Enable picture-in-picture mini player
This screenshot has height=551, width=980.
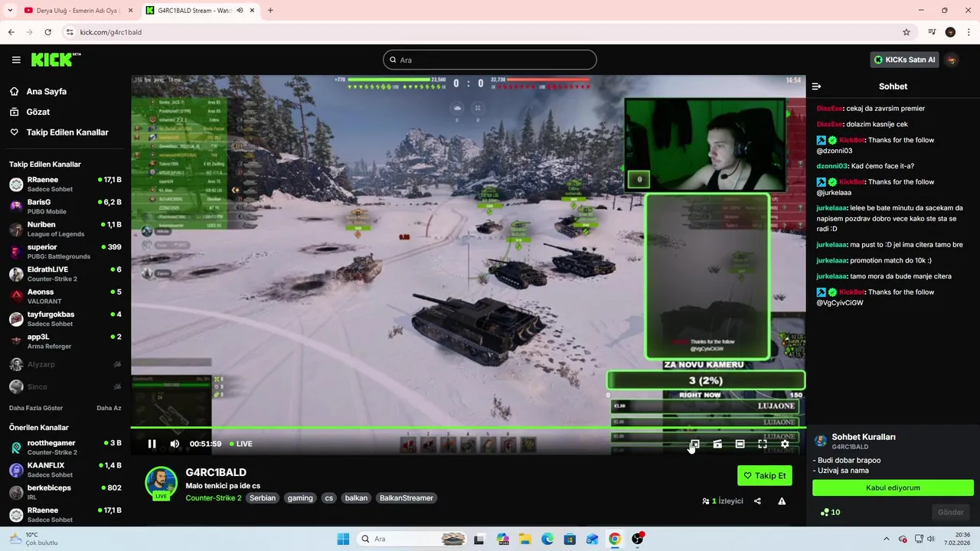(694, 444)
